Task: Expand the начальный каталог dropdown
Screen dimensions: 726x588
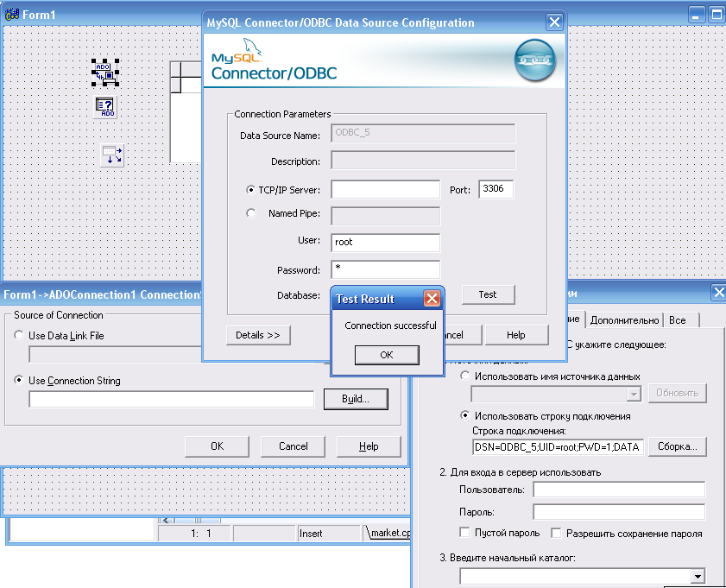Action: pos(698,577)
